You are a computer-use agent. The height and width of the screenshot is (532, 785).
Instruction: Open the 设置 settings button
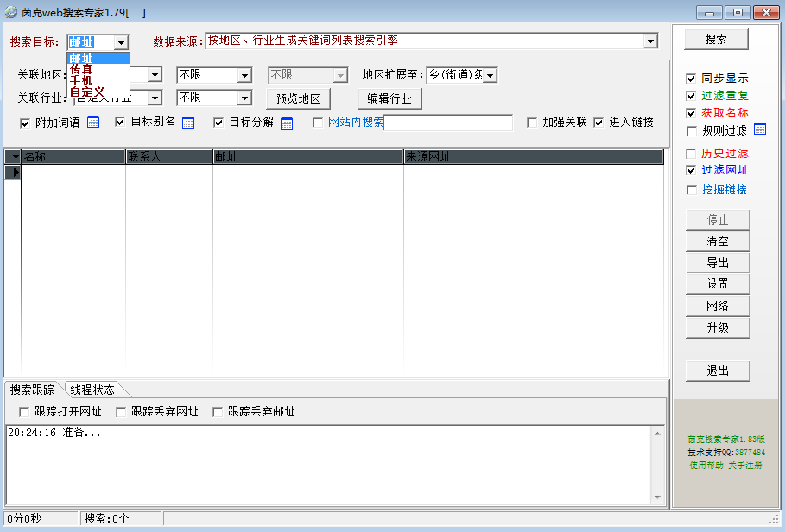click(x=718, y=284)
